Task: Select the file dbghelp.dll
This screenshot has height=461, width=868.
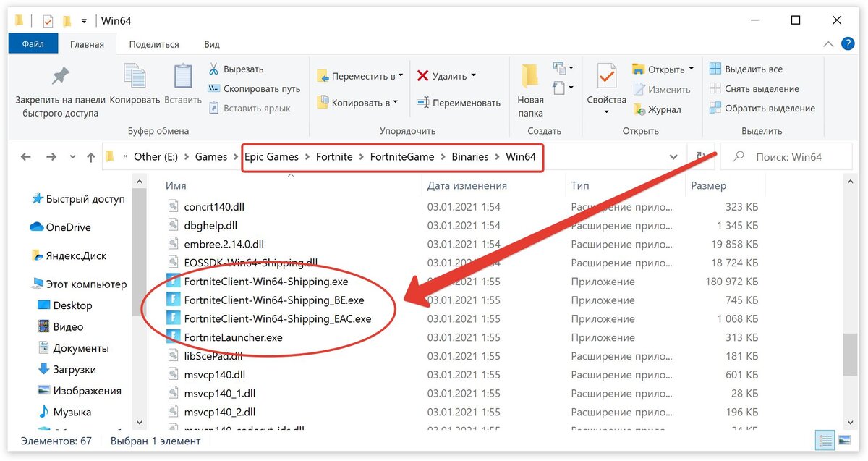Action: (x=210, y=226)
